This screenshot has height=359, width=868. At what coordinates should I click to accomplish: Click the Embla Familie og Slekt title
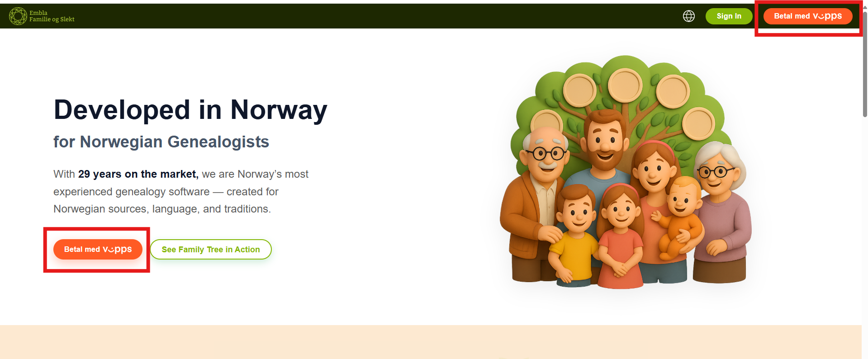point(52,16)
